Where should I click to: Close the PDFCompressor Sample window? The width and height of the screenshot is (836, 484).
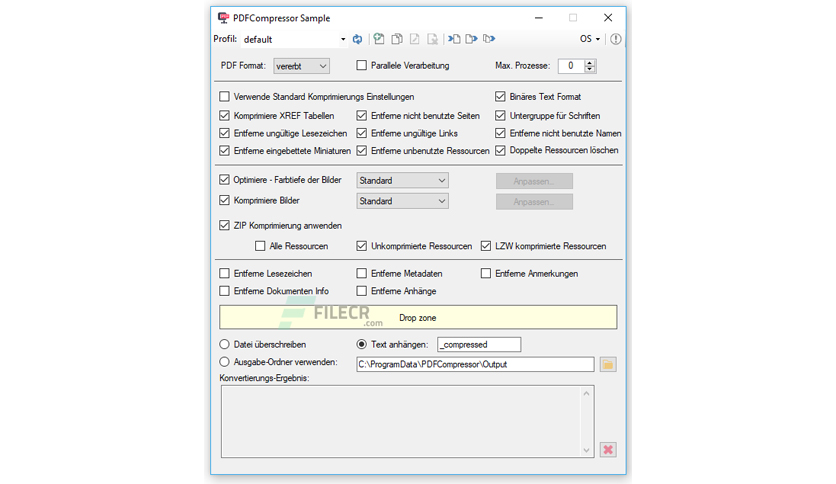(608, 18)
